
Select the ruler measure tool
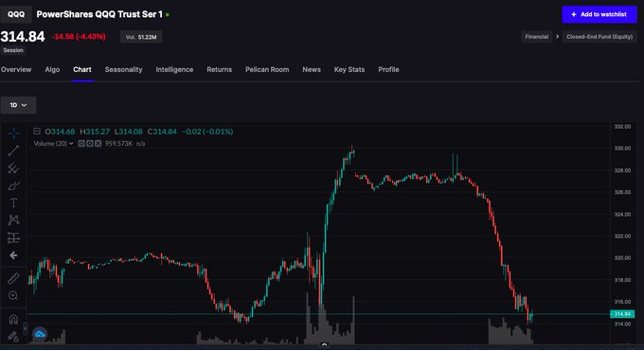(13, 279)
